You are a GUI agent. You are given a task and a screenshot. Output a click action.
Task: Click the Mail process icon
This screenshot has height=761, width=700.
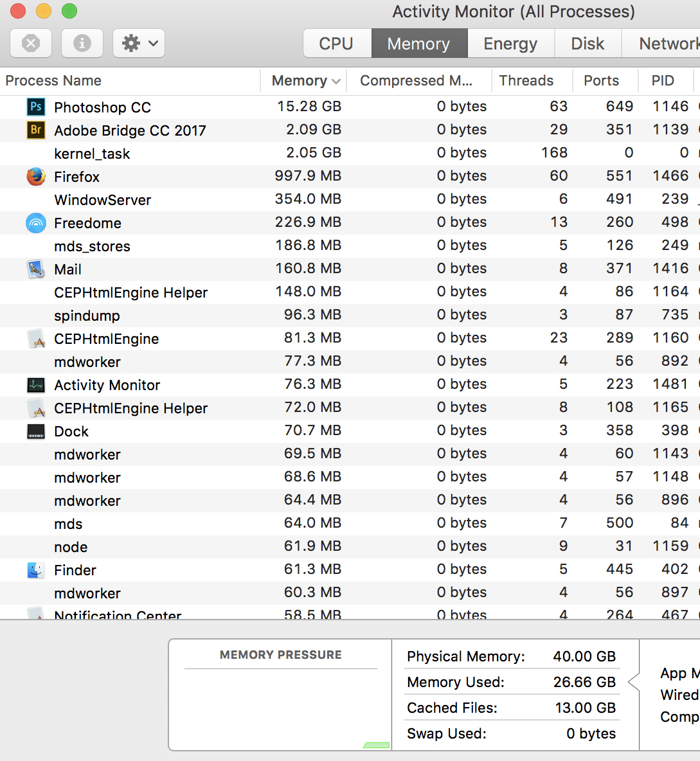(x=36, y=269)
